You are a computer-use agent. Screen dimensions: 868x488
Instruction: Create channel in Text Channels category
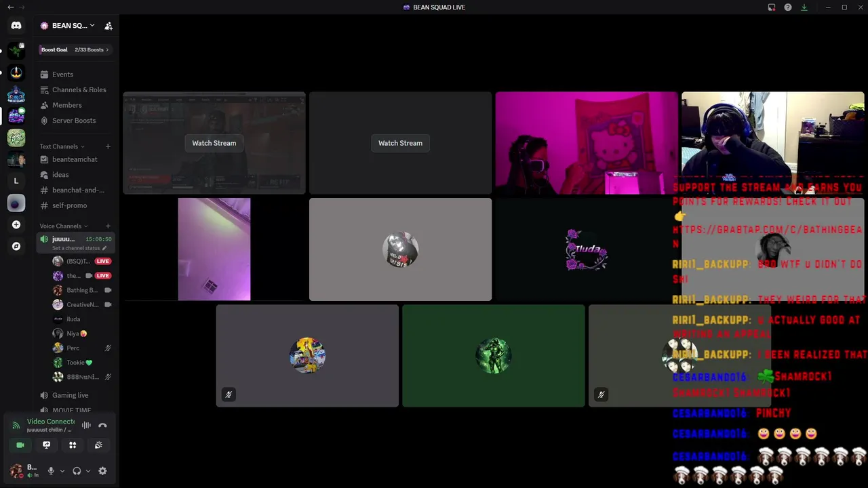point(108,146)
